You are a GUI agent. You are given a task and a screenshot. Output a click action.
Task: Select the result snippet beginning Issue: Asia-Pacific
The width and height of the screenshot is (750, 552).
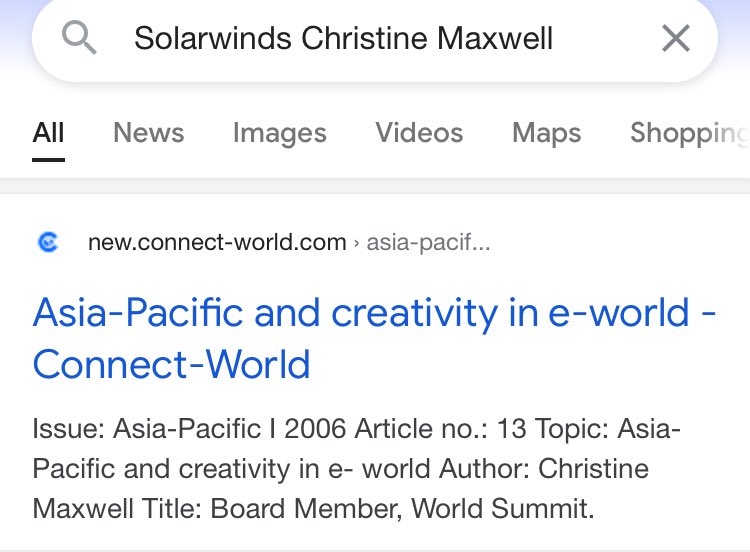pyautogui.click(x=356, y=468)
